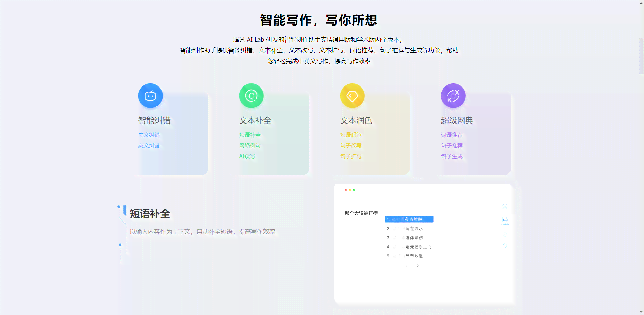Open the 英文纠错 link

(149, 145)
